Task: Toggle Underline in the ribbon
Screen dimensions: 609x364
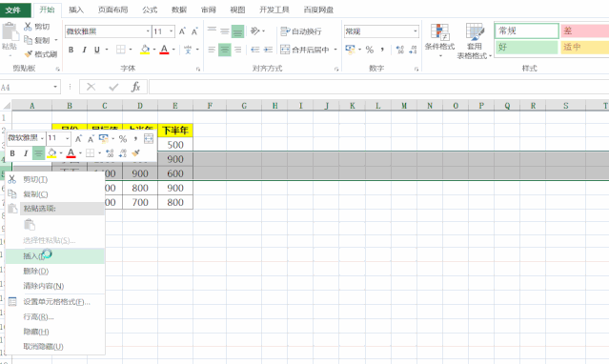Action: [96, 50]
